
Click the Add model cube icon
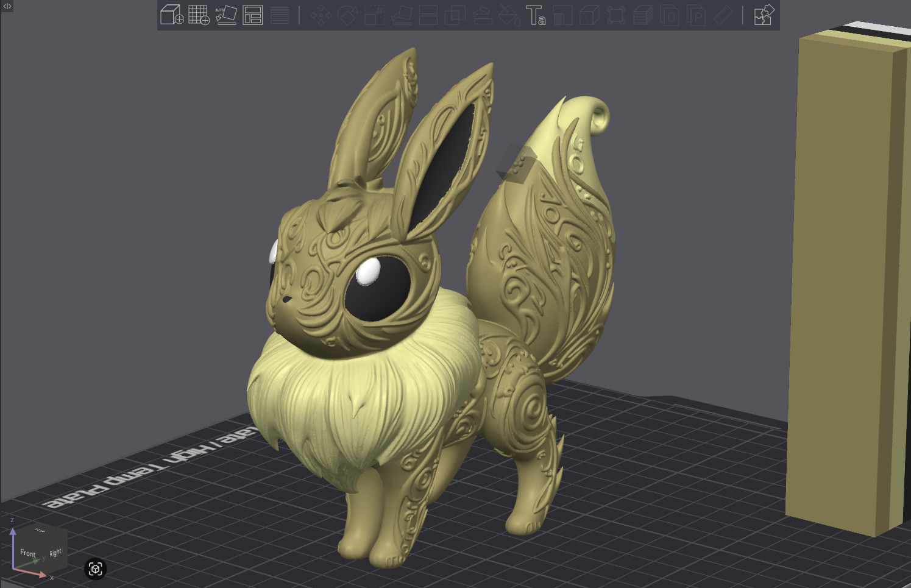coord(172,15)
